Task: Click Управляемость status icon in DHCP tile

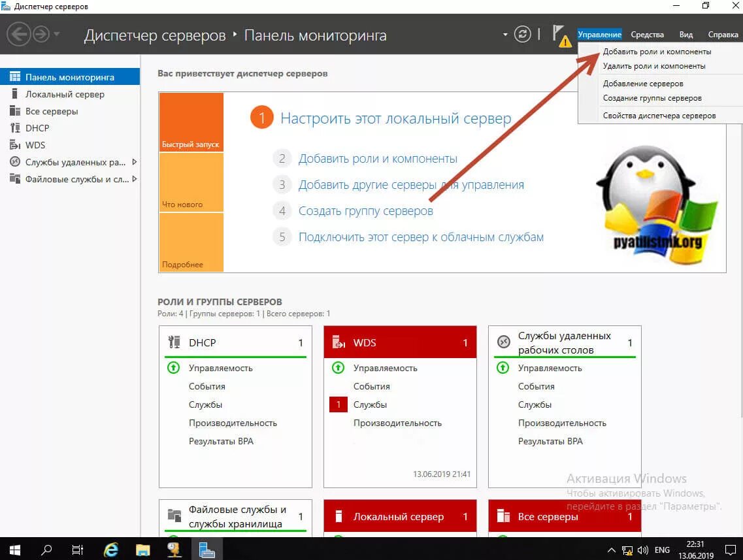Action: [173, 368]
